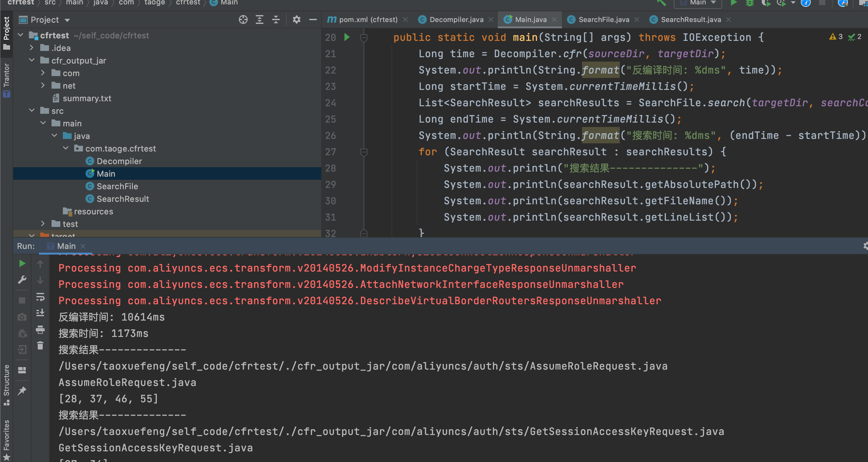Rerun Main with the green play icon in Run panel
This screenshot has width=868, height=462.
pos(22,263)
